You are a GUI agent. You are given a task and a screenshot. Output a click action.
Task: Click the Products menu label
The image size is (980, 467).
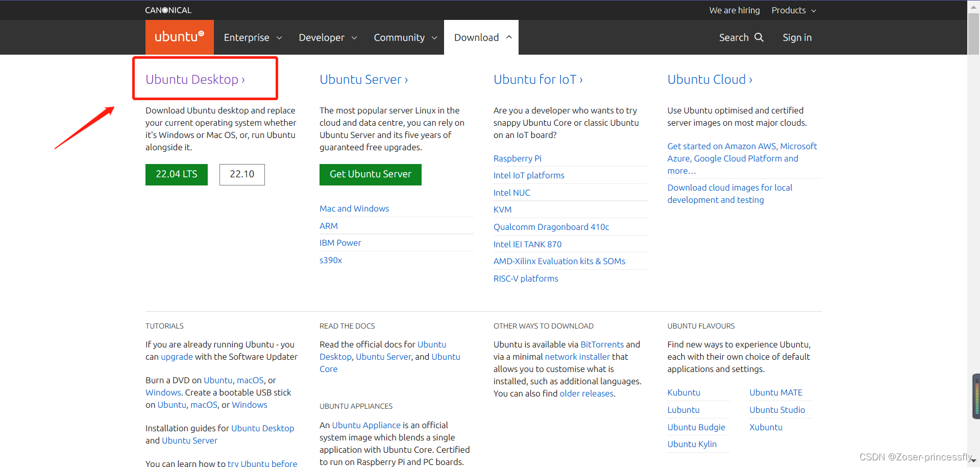point(789,10)
